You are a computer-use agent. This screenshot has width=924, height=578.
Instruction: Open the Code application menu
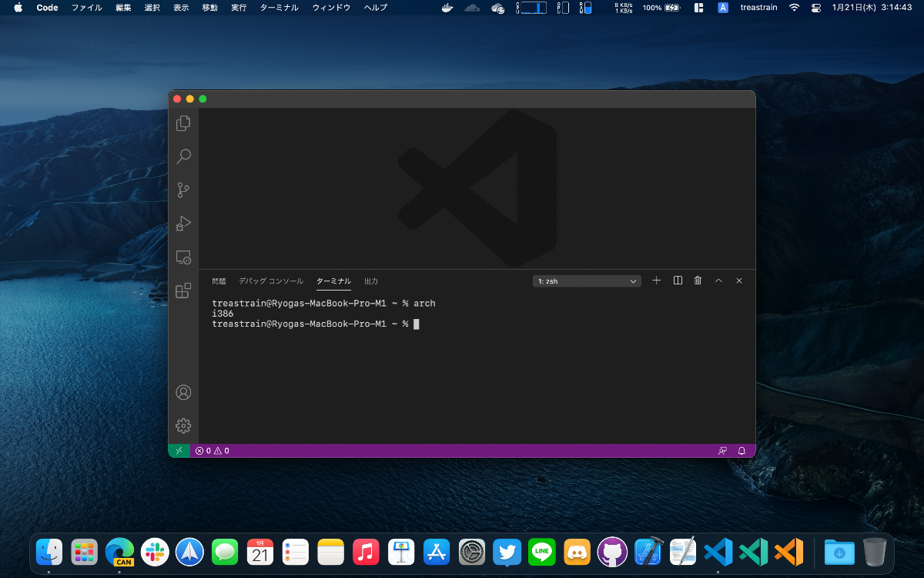click(47, 8)
